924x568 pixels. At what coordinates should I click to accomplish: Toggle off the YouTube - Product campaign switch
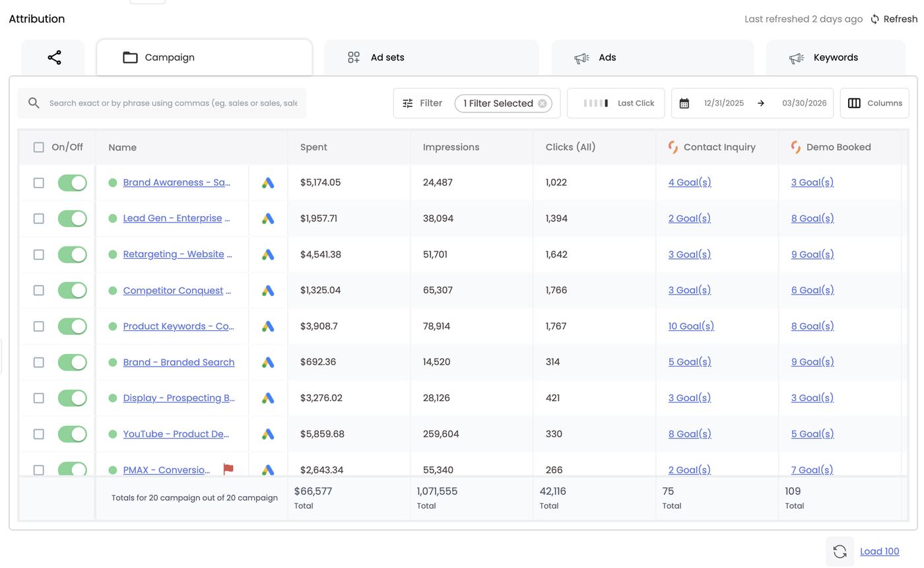click(73, 434)
